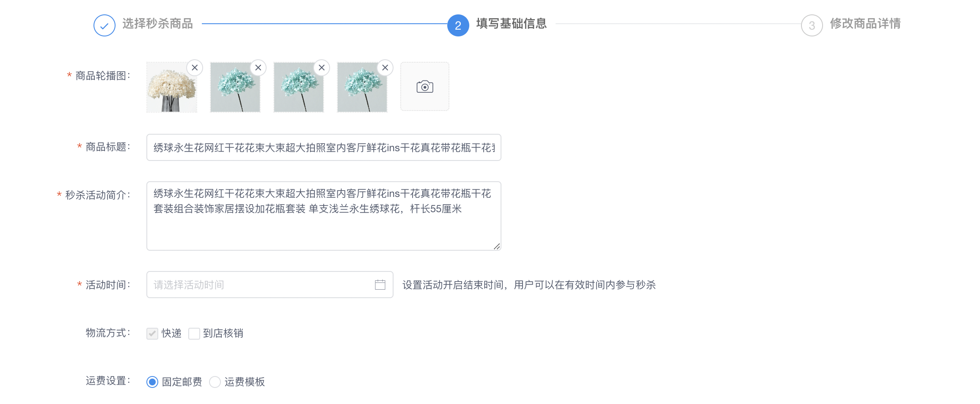
Task: Click the step 3 circle icon
Action: (x=812, y=25)
